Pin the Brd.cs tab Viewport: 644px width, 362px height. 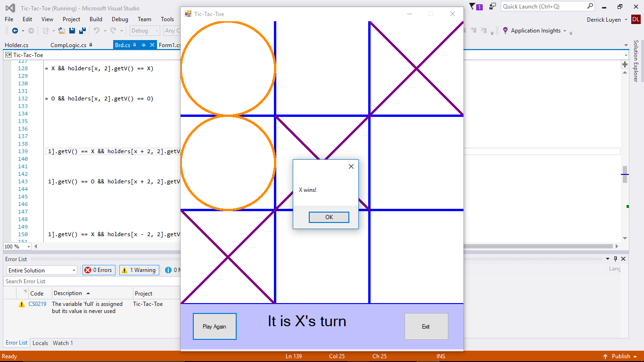tap(143, 45)
